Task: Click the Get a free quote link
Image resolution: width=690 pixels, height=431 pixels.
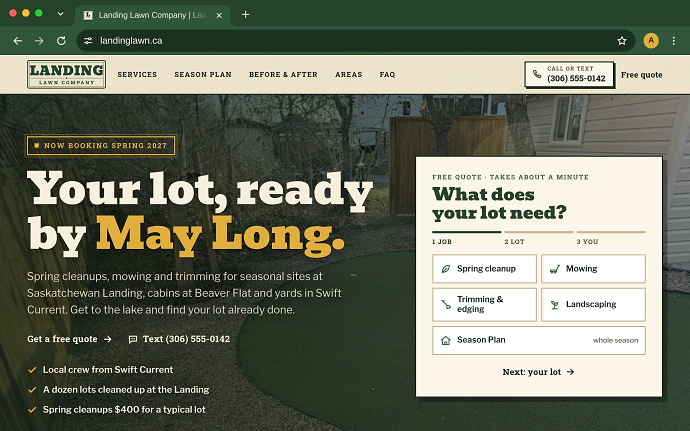Action: pyautogui.click(x=70, y=339)
